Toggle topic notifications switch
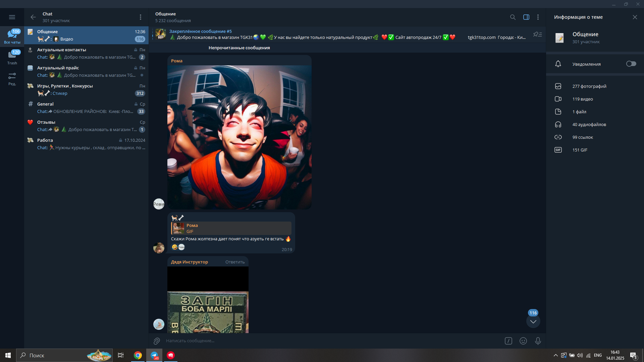 tap(631, 64)
